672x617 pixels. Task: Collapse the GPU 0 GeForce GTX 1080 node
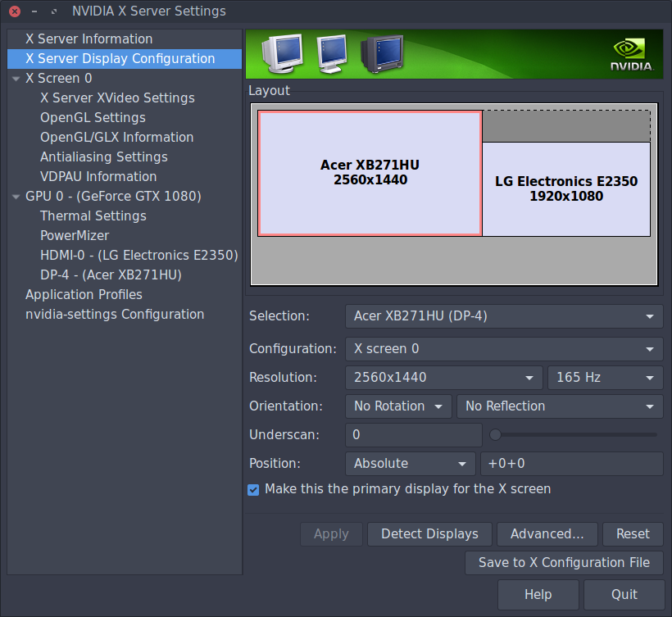pos(16,197)
